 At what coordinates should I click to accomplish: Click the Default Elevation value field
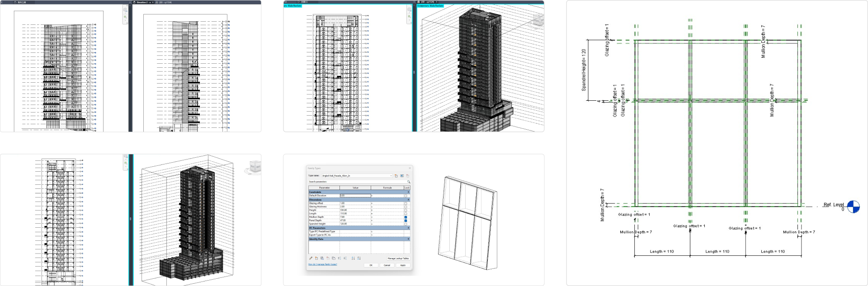[355, 196]
